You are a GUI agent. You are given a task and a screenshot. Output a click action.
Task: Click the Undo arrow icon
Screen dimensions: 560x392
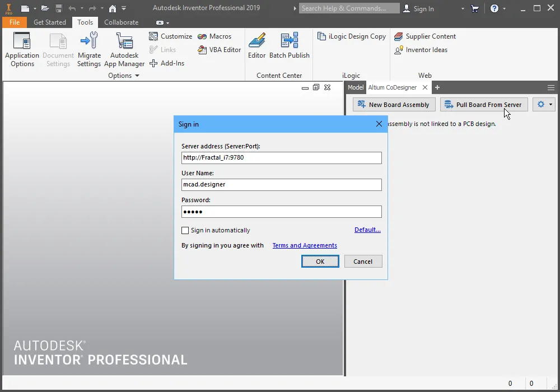click(72, 8)
